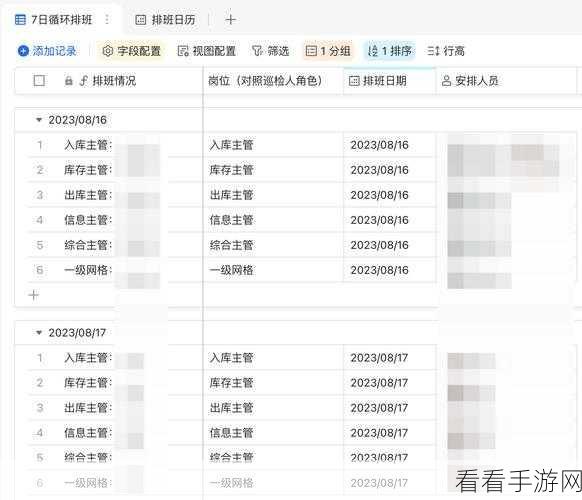Click the lock icon in 排班情况 header
582x500 pixels.
(69, 81)
